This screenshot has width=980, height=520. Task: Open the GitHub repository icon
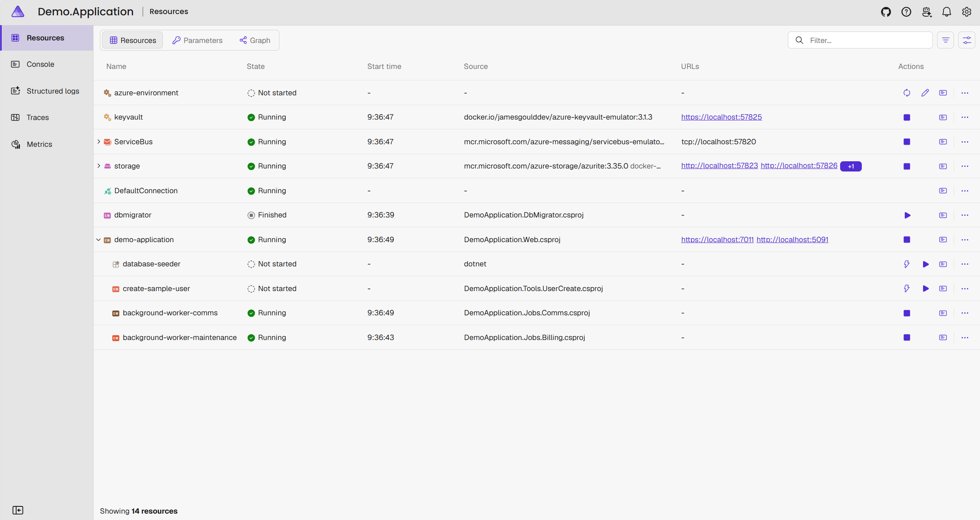[886, 12]
